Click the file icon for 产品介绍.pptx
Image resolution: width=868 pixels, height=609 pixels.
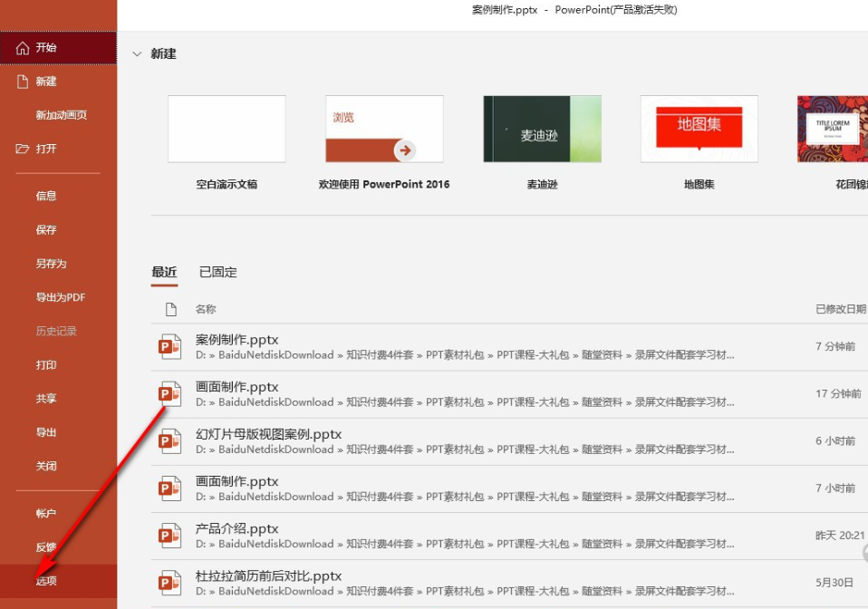click(169, 536)
